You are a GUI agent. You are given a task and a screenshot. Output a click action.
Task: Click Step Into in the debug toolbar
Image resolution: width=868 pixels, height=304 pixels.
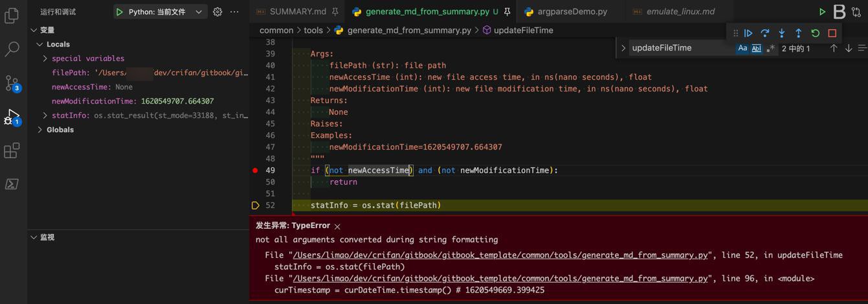coord(782,33)
